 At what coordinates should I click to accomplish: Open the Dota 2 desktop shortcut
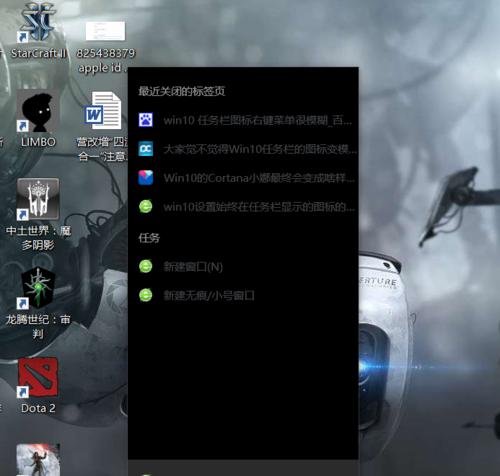[x=38, y=377]
